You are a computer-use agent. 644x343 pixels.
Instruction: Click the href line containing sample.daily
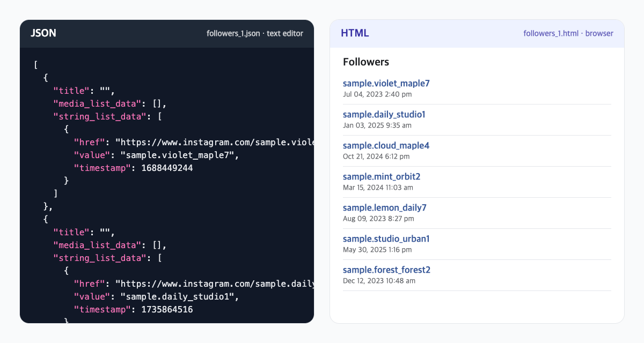point(194,284)
